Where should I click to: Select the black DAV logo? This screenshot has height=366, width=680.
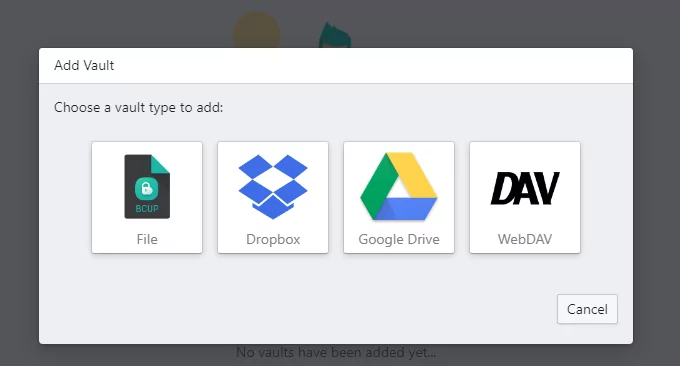pos(525,188)
